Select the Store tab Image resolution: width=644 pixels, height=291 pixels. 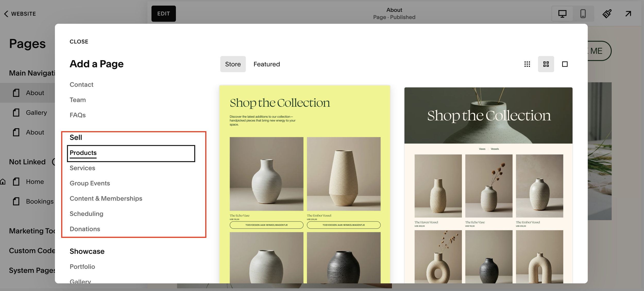point(233,64)
